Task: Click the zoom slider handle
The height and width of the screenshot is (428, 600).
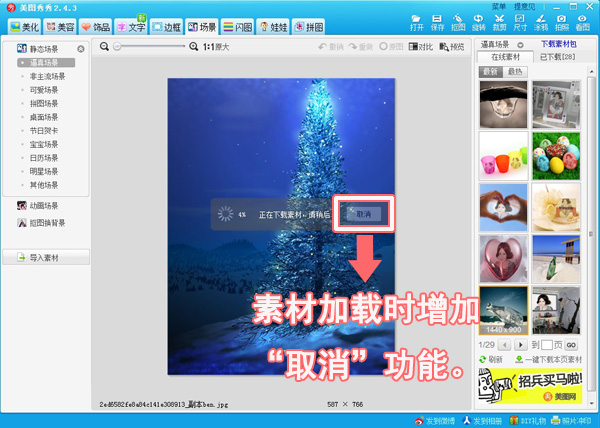Action: click(117, 47)
